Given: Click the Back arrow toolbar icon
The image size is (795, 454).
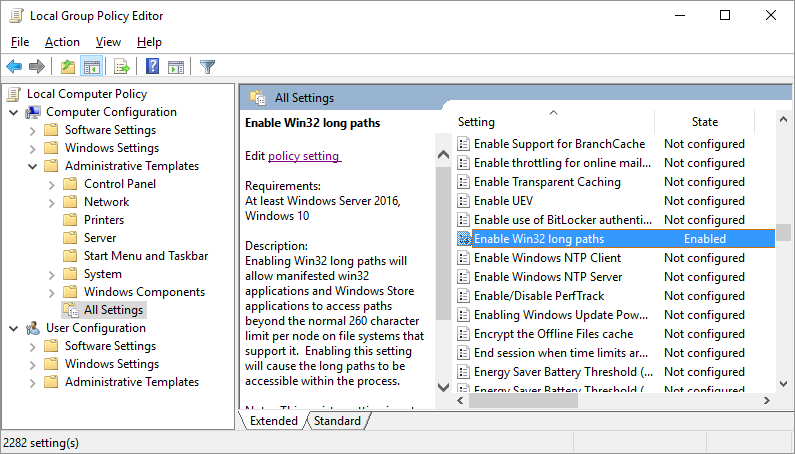Looking at the screenshot, I should click(14, 67).
